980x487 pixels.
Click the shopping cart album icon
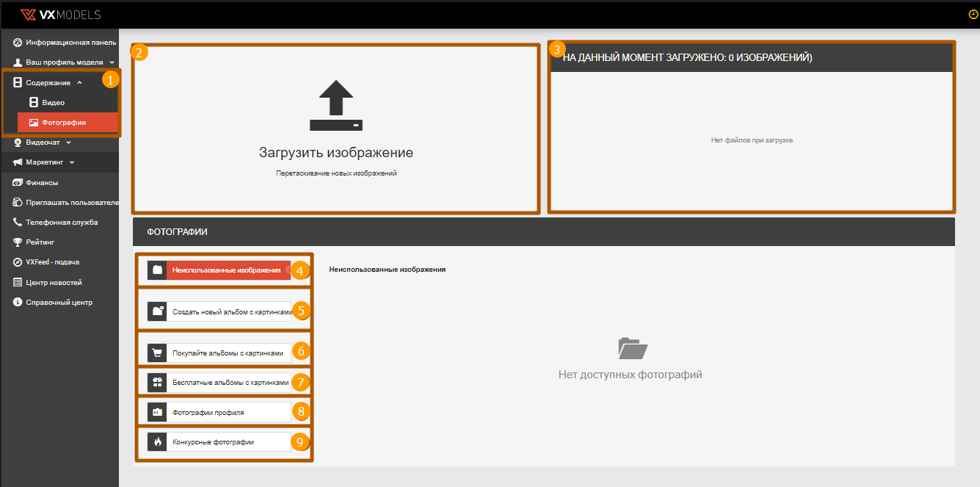(x=157, y=353)
